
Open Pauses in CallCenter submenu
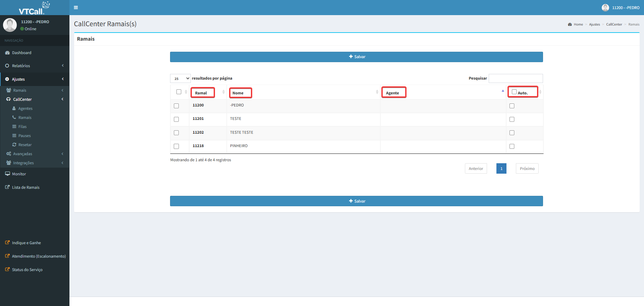[24, 136]
